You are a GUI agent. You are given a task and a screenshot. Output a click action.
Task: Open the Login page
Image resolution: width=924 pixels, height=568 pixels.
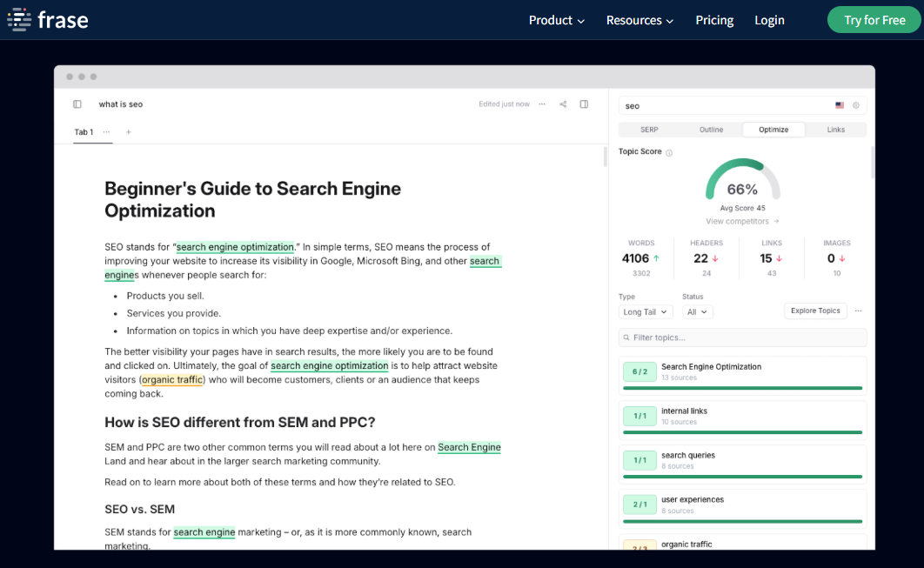[770, 20]
